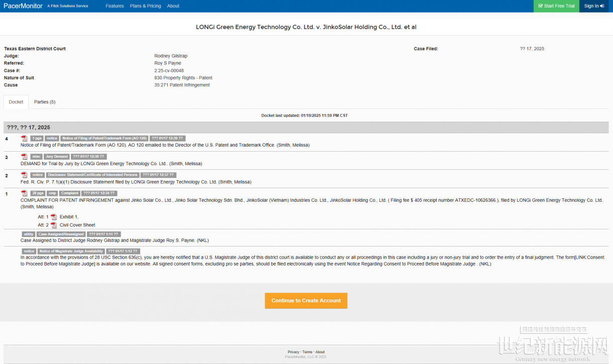Select '830 Property Rights - Patent' text
Image resolution: width=613 pixels, height=364 pixels.
point(183,78)
